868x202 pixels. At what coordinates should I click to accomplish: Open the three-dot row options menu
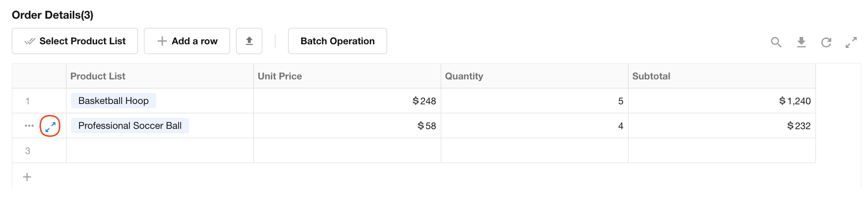click(x=29, y=126)
